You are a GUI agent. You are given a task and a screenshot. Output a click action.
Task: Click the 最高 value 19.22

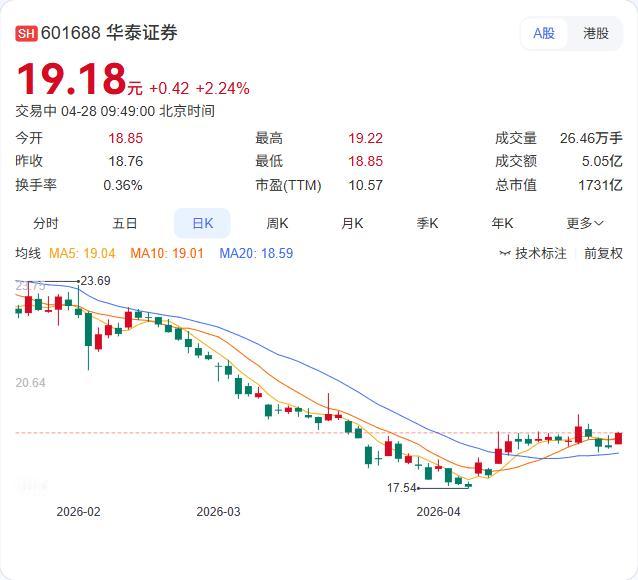coord(365,138)
